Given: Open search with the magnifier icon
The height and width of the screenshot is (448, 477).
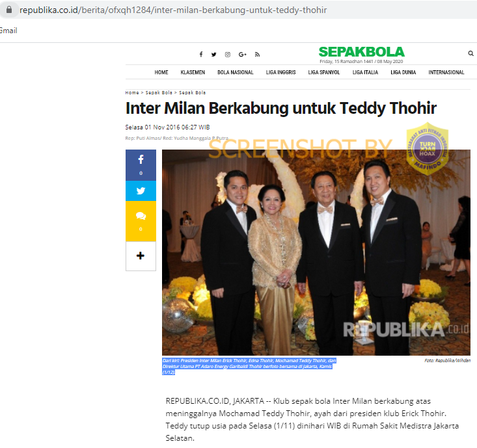Looking at the screenshot, I should point(470,53).
